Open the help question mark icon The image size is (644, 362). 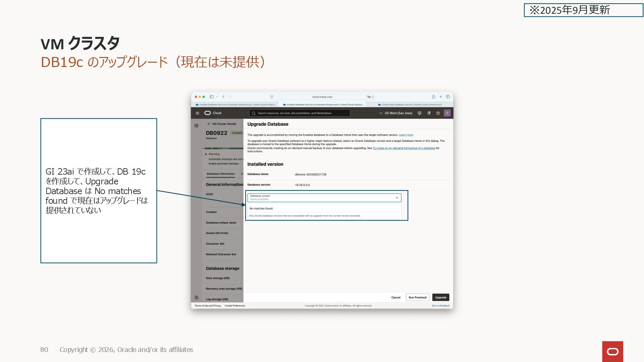(438, 113)
